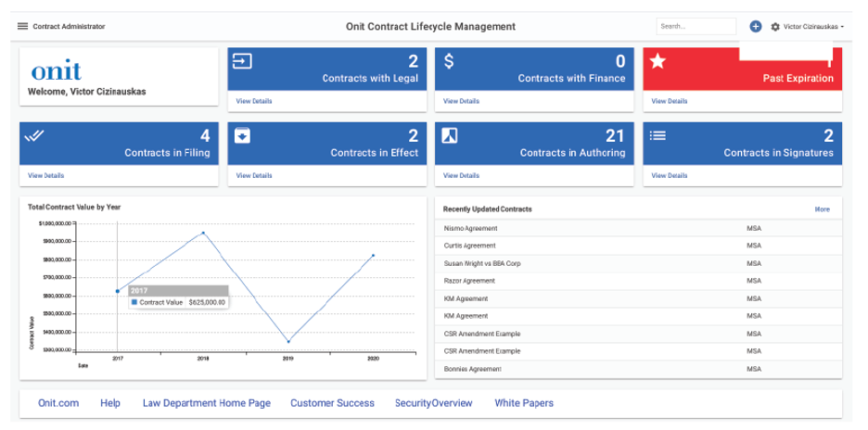Click More in Recently Updated Contracts
Viewport: 868px width, 430px height.
(822, 209)
